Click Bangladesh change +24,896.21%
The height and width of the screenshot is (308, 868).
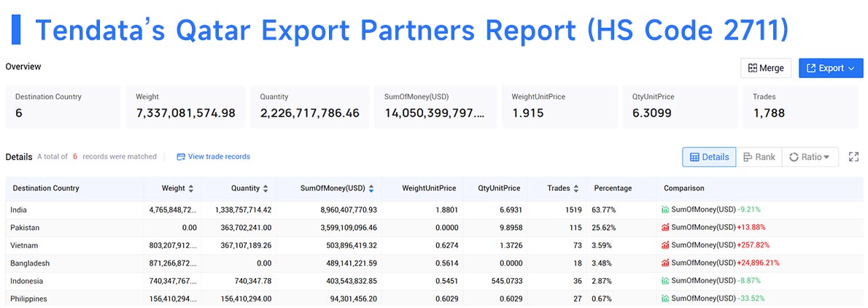[759, 263]
